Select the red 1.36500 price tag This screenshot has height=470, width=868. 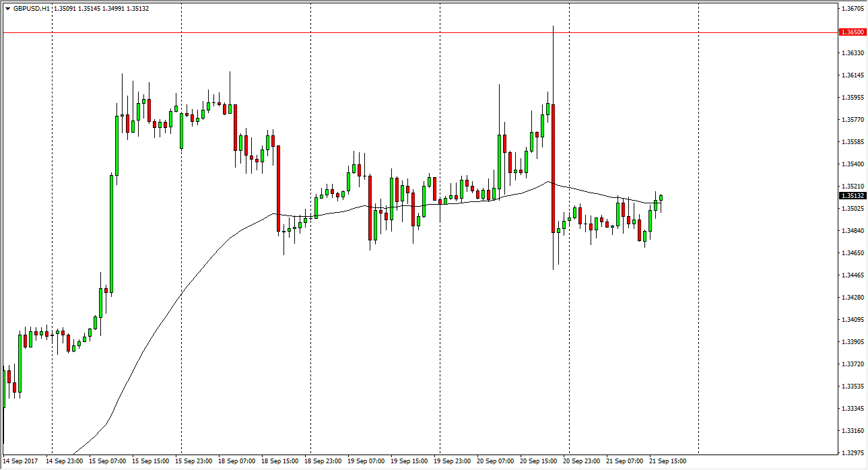tap(852, 32)
